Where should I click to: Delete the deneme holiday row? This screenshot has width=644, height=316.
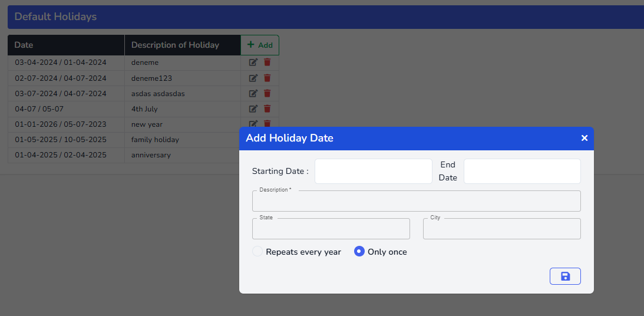[x=267, y=62]
